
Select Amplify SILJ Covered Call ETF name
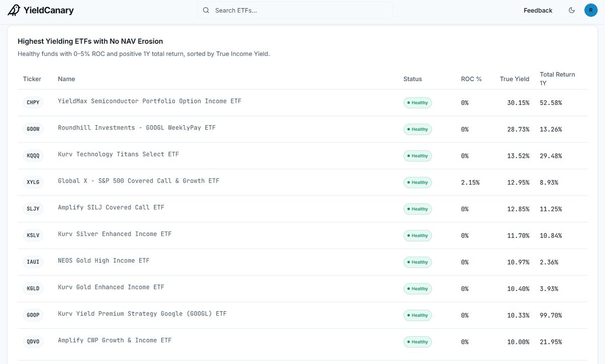coord(111,207)
